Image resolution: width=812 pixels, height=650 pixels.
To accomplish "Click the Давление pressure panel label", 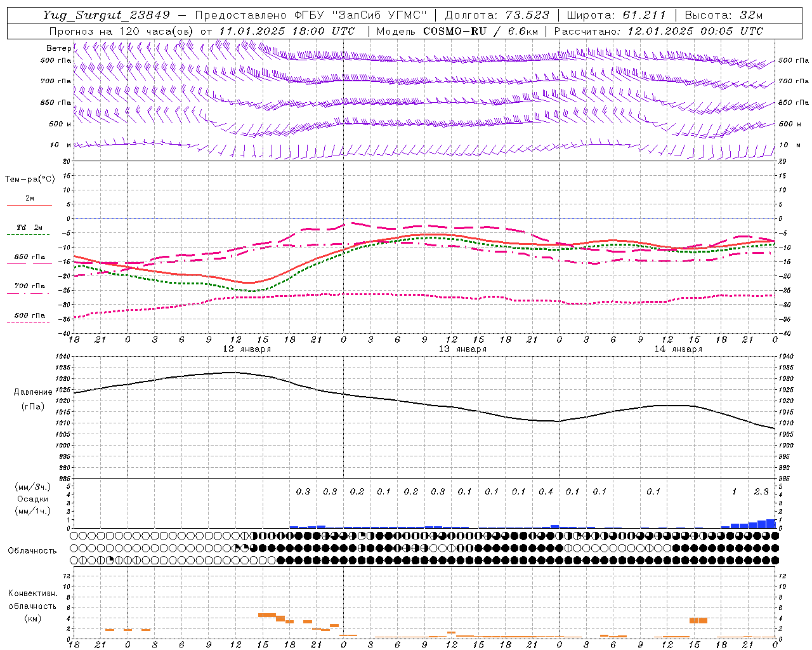I will pos(33,392).
